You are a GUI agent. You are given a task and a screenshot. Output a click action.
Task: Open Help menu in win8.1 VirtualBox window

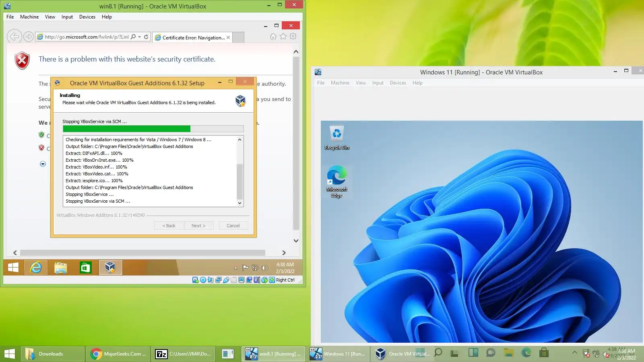(x=107, y=17)
